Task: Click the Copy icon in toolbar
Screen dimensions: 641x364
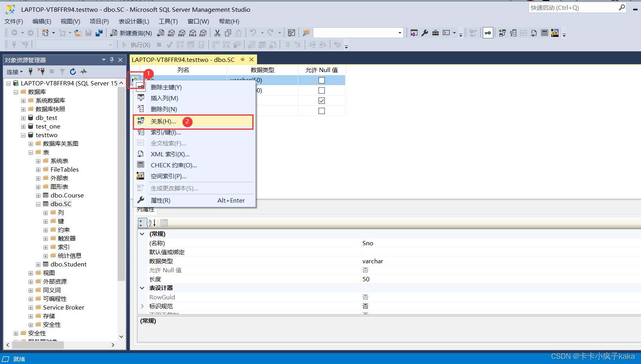Action: tap(228, 33)
